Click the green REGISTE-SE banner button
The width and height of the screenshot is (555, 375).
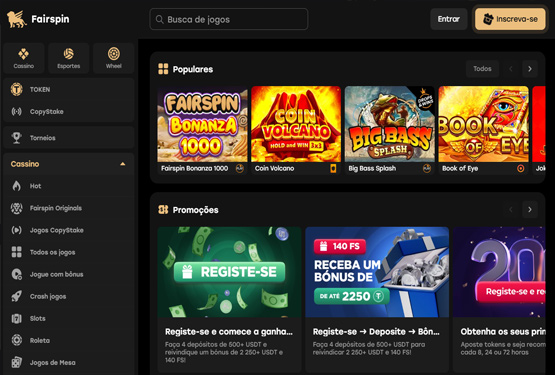pyautogui.click(x=229, y=272)
